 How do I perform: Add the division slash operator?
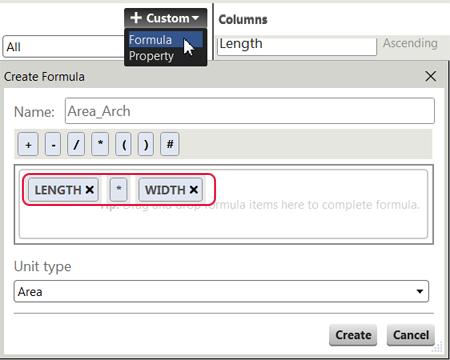76,144
